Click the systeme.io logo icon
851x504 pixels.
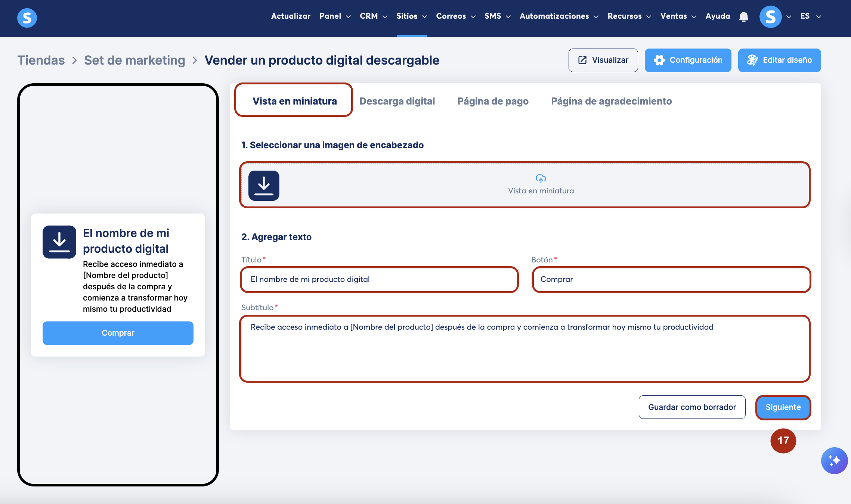click(27, 18)
